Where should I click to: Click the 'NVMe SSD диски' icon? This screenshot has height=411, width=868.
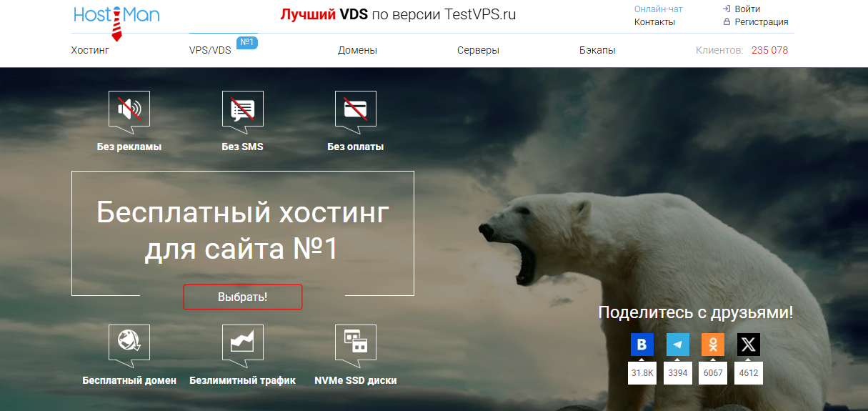click(x=355, y=343)
